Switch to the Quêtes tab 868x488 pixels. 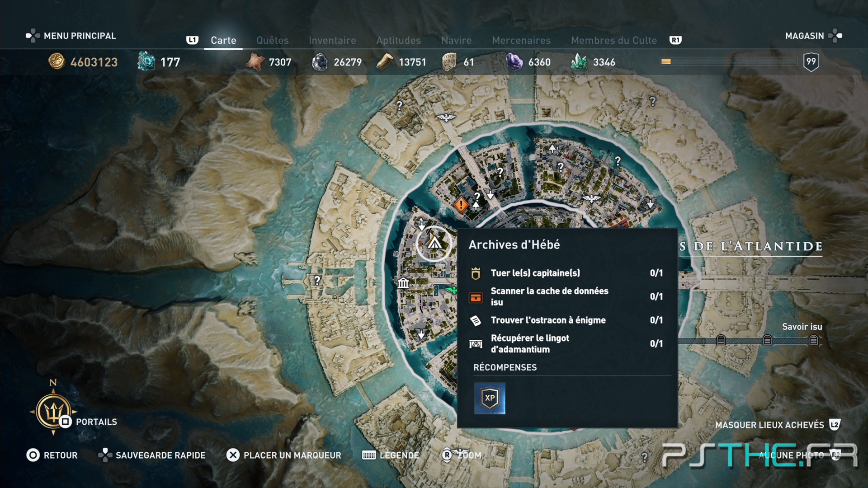point(273,40)
